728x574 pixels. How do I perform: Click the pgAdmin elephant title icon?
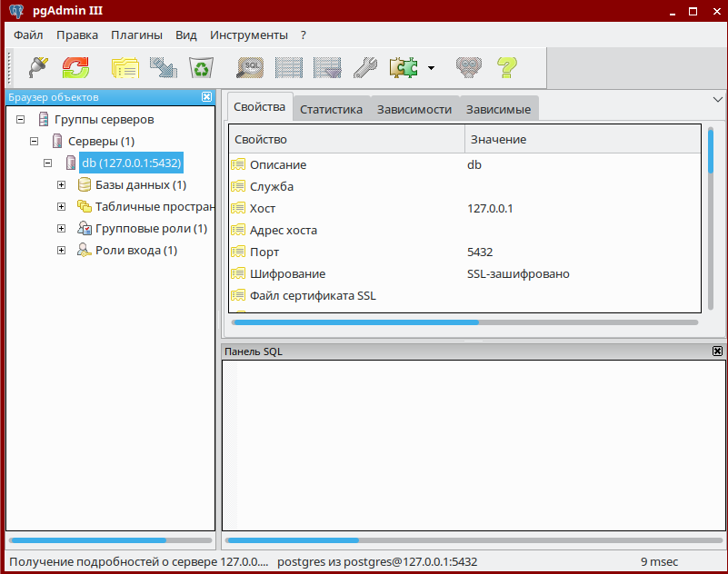click(x=16, y=11)
